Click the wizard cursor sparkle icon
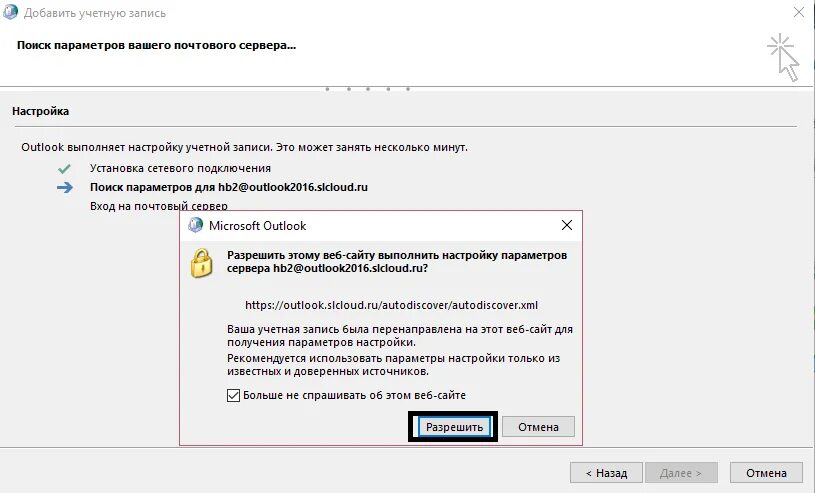This screenshot has width=815, height=493. click(x=783, y=58)
